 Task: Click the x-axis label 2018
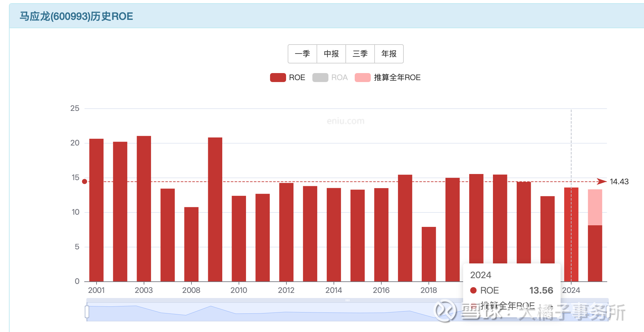pos(428,290)
